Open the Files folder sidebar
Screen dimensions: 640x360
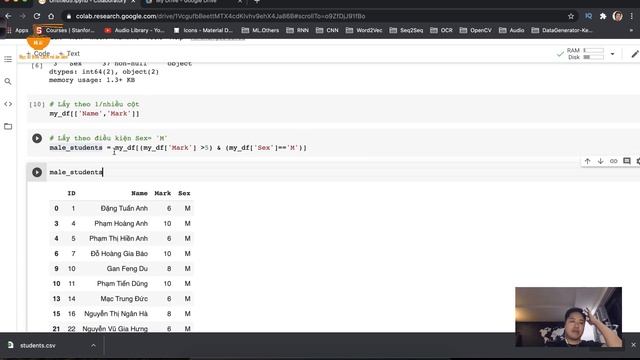point(8,127)
